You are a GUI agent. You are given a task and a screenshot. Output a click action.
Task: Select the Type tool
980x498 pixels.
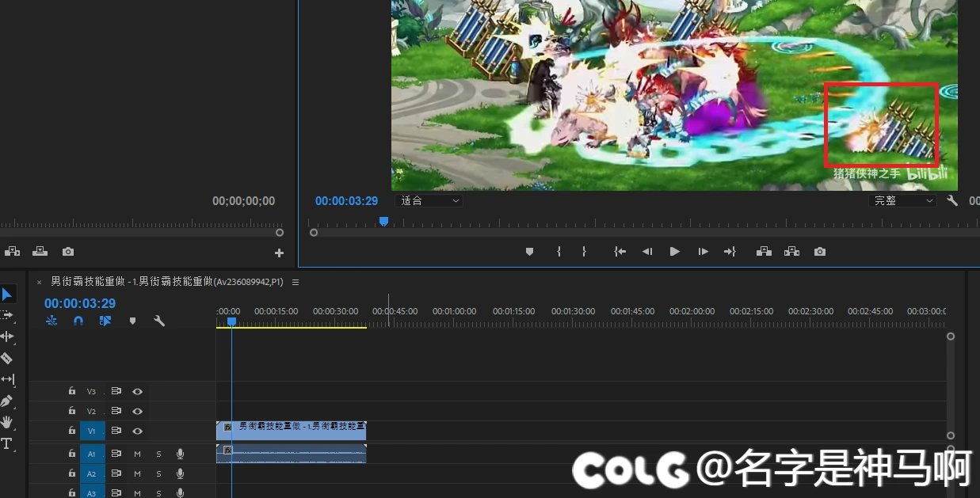pyautogui.click(x=6, y=443)
